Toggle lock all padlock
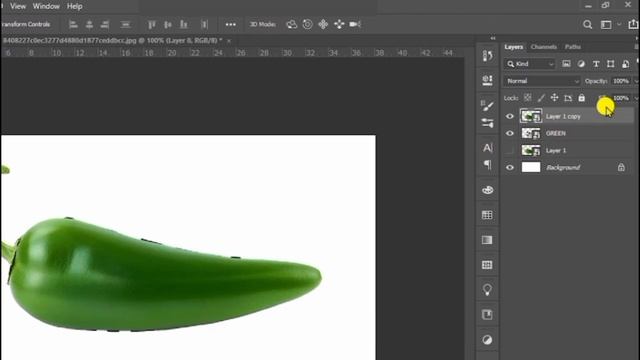 (x=582, y=98)
